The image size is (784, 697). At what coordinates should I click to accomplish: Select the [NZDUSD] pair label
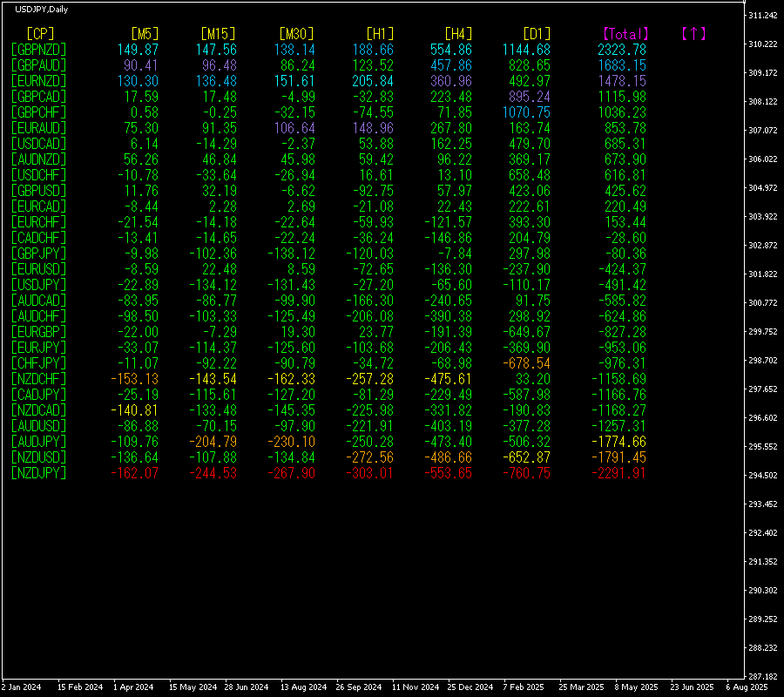coord(39,457)
